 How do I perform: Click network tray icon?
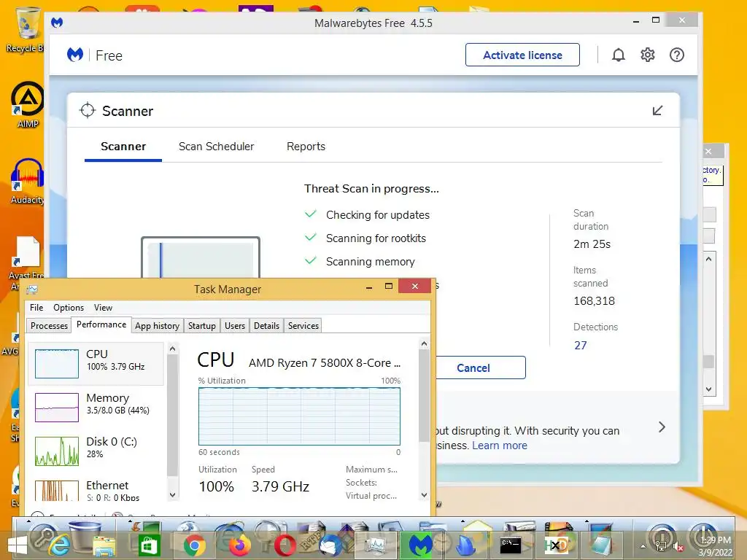click(661, 547)
